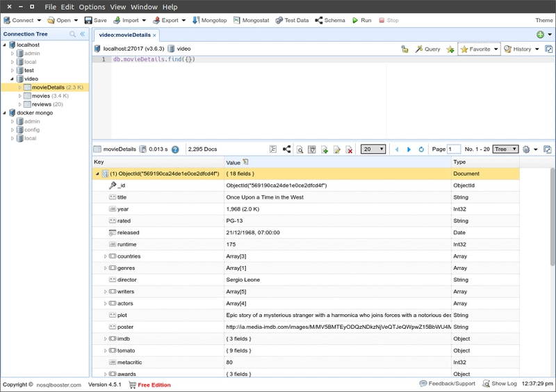Open the Connect dropdown arrow
556x392 pixels.
coord(39,20)
